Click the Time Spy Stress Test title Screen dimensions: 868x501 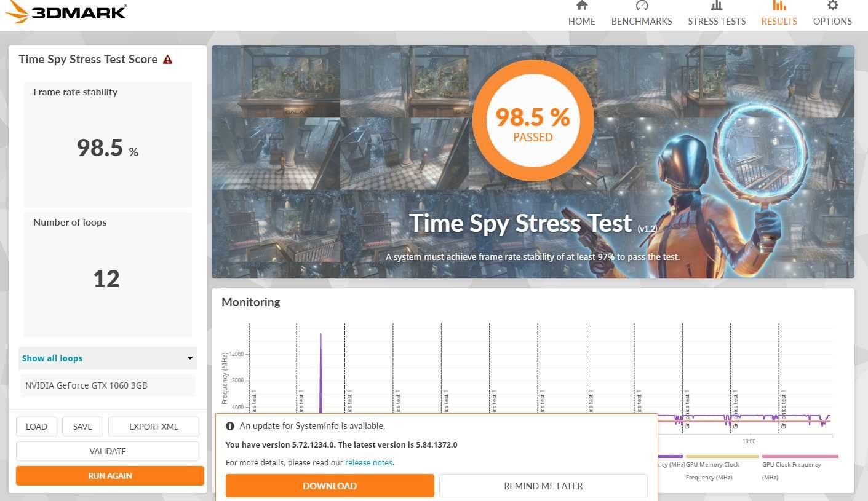coord(520,223)
